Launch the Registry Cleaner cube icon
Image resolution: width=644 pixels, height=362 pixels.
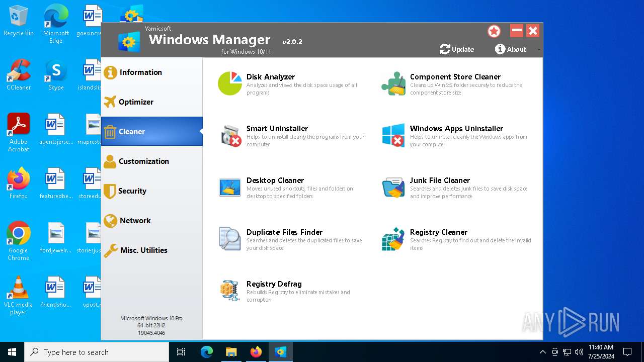coord(393,239)
